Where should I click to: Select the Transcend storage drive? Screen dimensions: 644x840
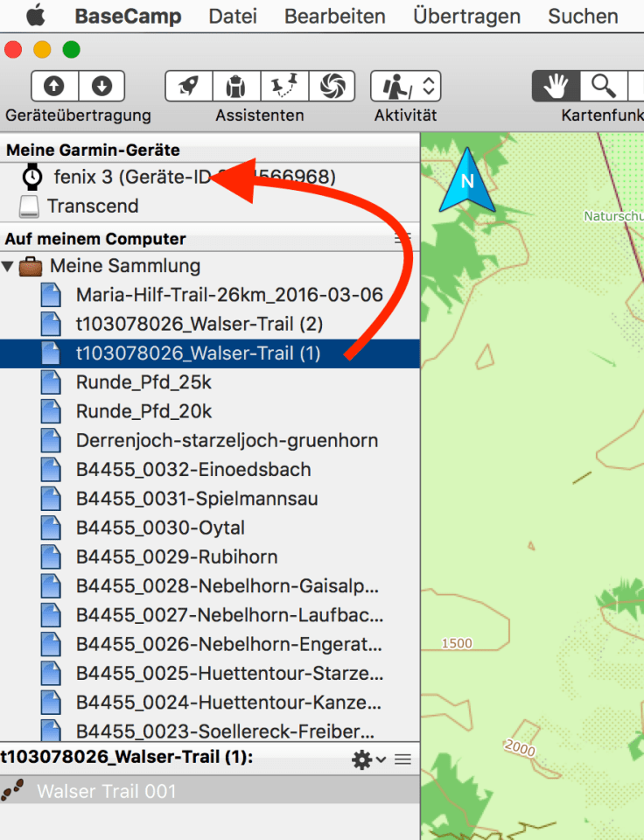point(92,206)
